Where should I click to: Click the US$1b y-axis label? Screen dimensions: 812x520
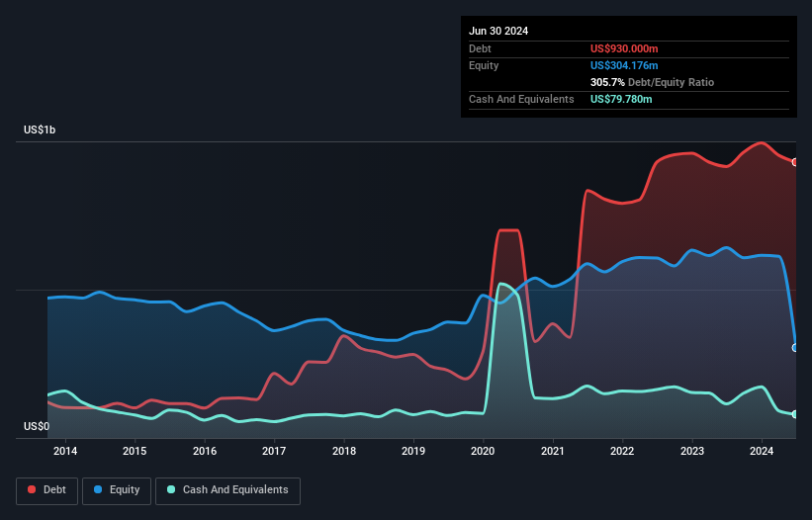coord(40,130)
